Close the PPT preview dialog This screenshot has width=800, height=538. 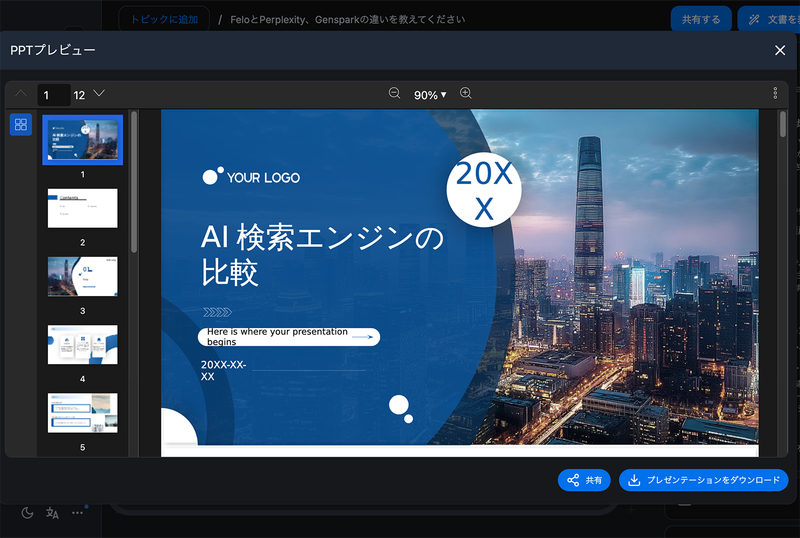point(780,50)
